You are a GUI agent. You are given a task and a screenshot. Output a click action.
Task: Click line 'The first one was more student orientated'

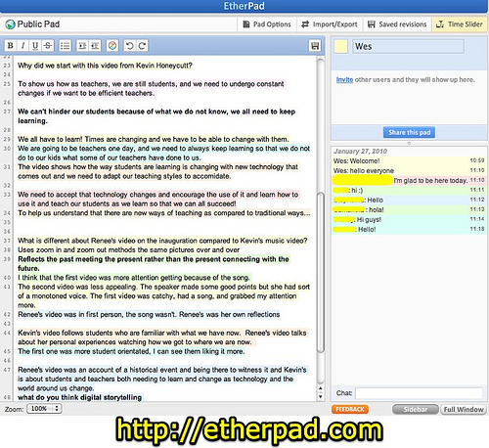click(x=131, y=351)
